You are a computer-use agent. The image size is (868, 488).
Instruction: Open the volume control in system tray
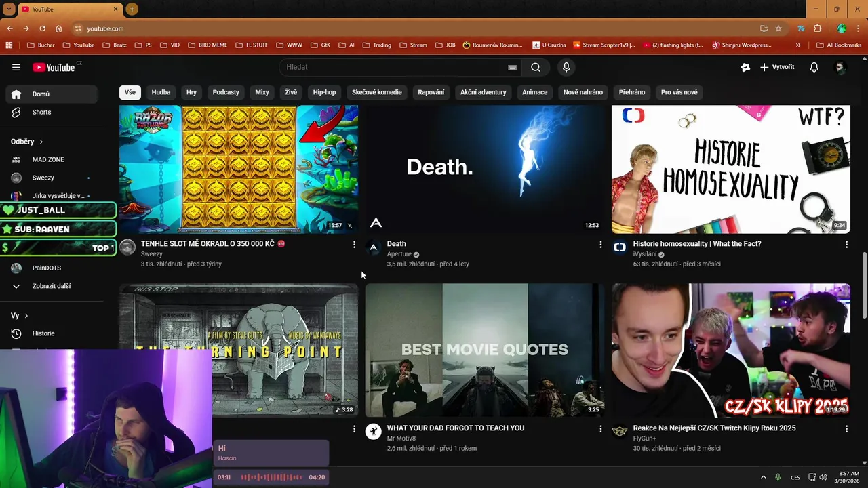pos(823,477)
